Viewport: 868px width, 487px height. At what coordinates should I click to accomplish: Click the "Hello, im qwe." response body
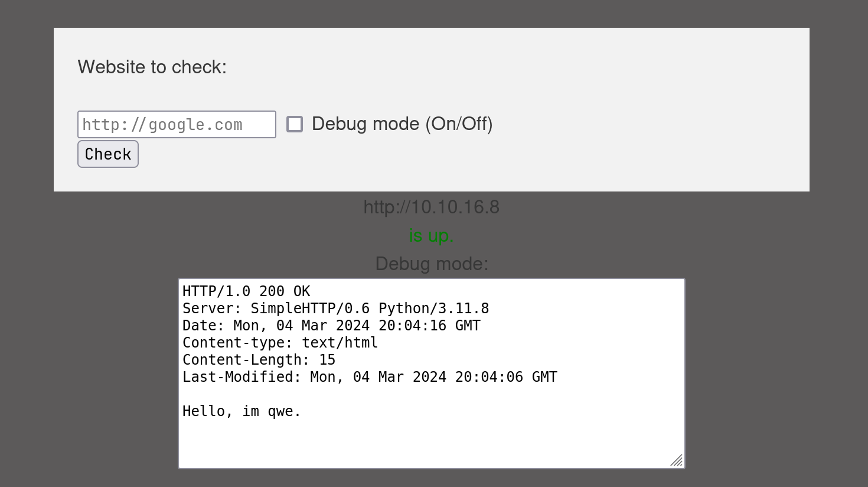[242, 411]
